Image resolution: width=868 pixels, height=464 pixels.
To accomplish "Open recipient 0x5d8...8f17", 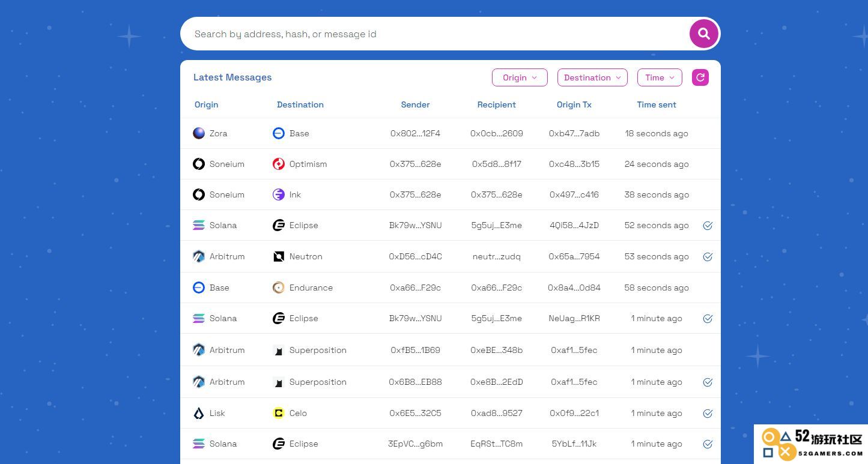I will pyautogui.click(x=496, y=164).
